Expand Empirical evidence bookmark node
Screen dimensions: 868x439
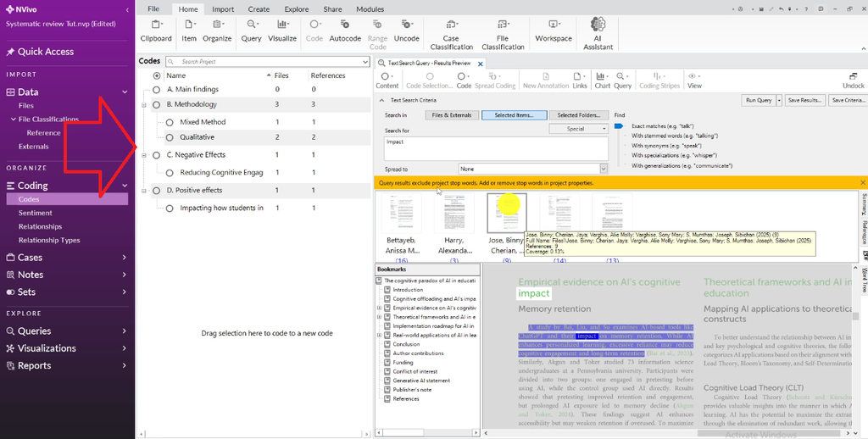[379, 308]
